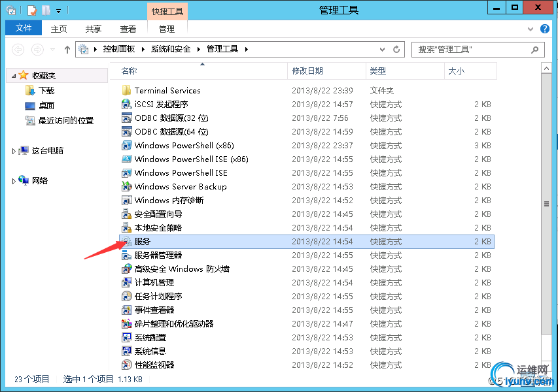Select the 计算机管理 icon
The height and width of the screenshot is (392, 558).
click(126, 282)
